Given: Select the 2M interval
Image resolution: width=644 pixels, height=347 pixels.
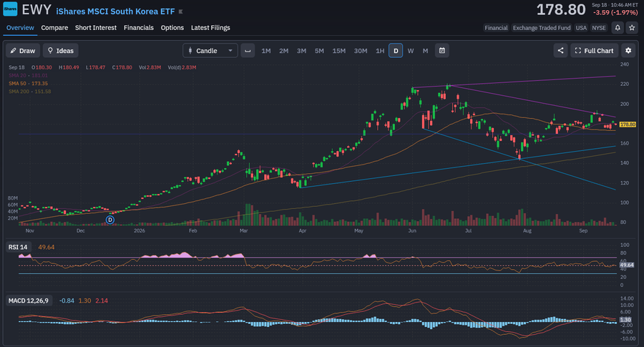Looking at the screenshot, I should point(284,51).
